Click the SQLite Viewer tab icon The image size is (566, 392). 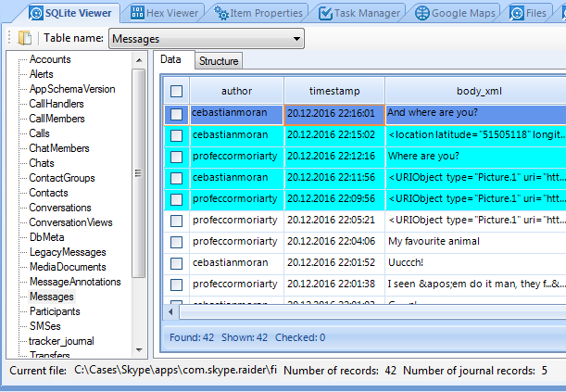point(36,13)
